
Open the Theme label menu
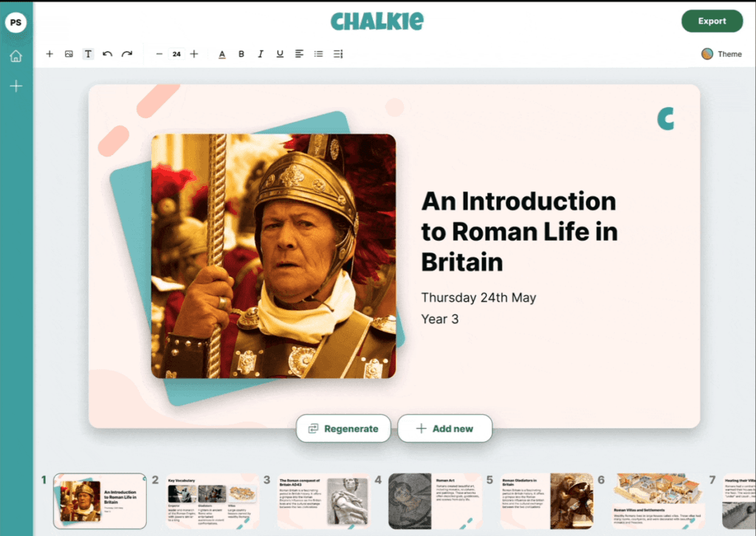click(729, 54)
